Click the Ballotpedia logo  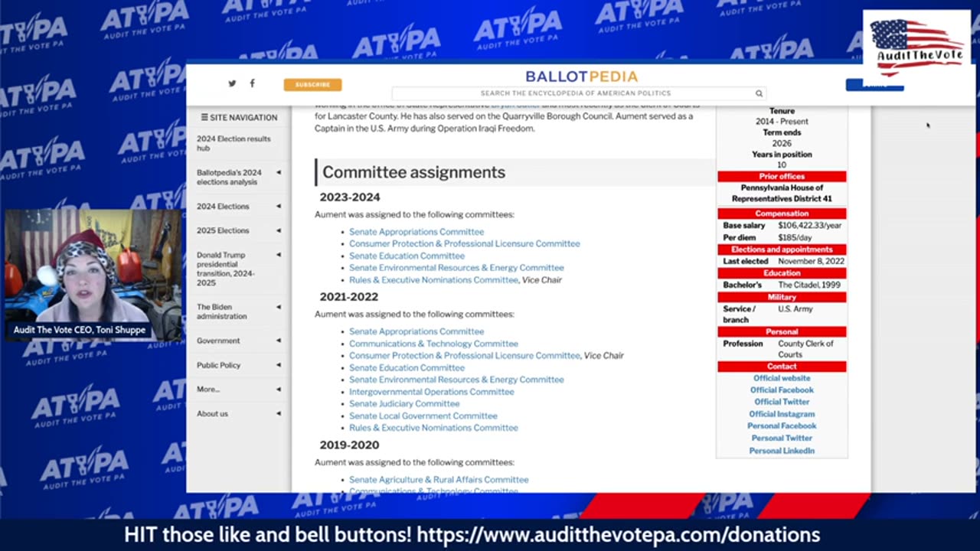click(x=581, y=77)
